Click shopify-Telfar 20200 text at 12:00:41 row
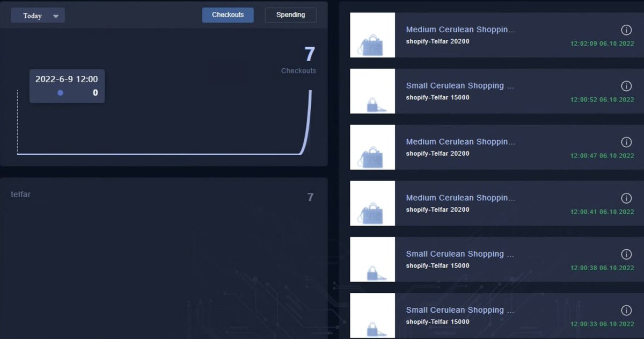Viewport: 644px width, 339px height. [437, 210]
